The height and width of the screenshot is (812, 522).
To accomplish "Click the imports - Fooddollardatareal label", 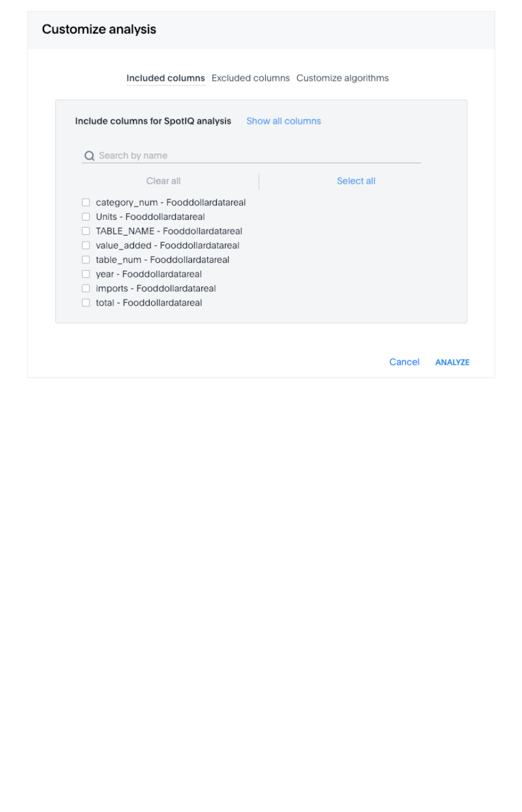I will pos(156,288).
